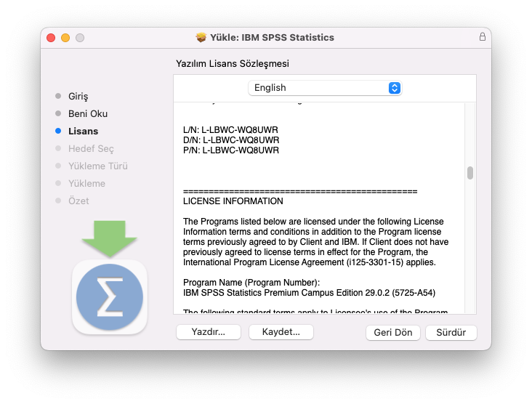Click the blue language selector arrows
The width and height of the screenshot is (532, 404).
pos(394,88)
